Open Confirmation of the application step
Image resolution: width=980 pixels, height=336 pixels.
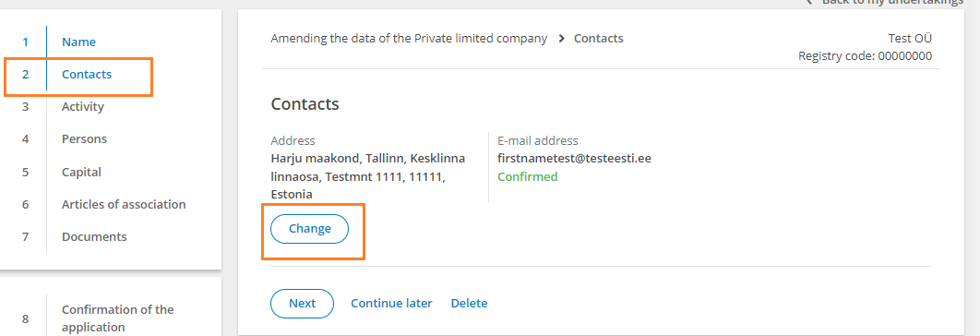click(x=117, y=318)
